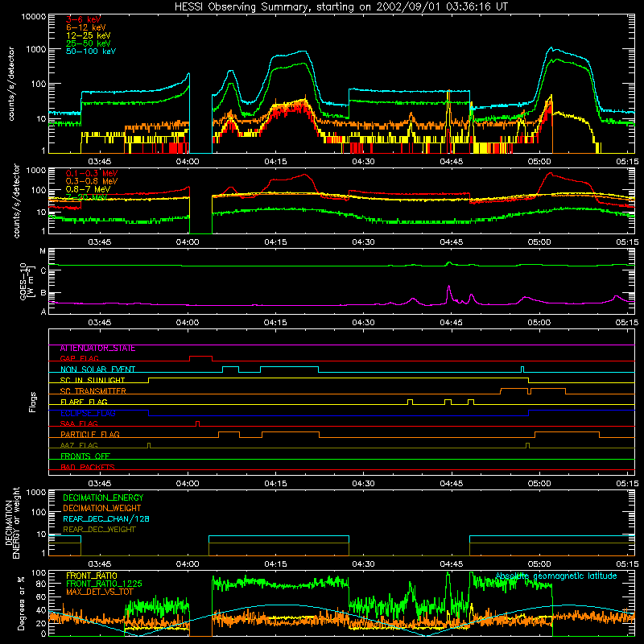
Task: Click the 05:00 tick under the Flags panel
Action: click(x=539, y=484)
